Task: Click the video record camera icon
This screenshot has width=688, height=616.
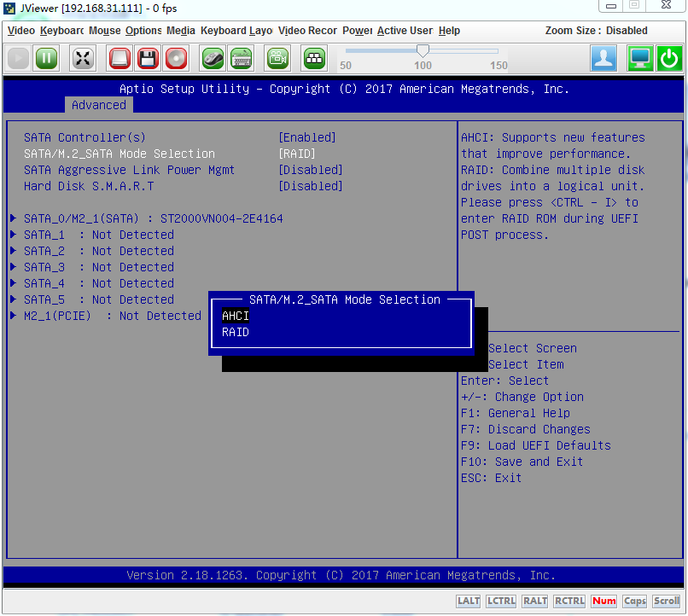Action: coord(277,58)
